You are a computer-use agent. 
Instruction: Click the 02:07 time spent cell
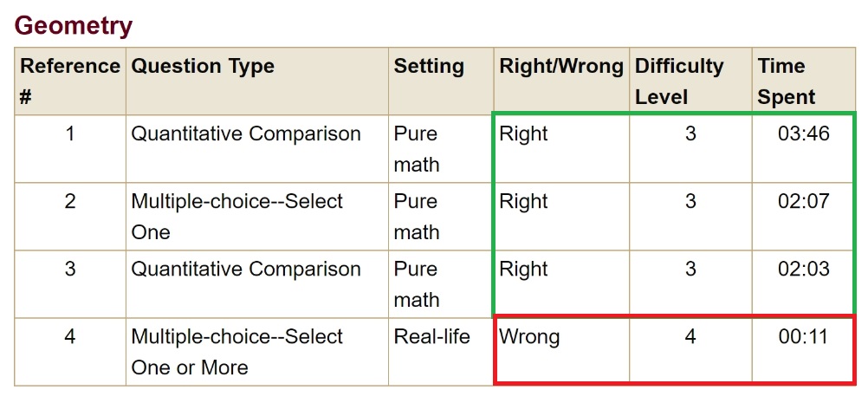pyautogui.click(x=803, y=202)
